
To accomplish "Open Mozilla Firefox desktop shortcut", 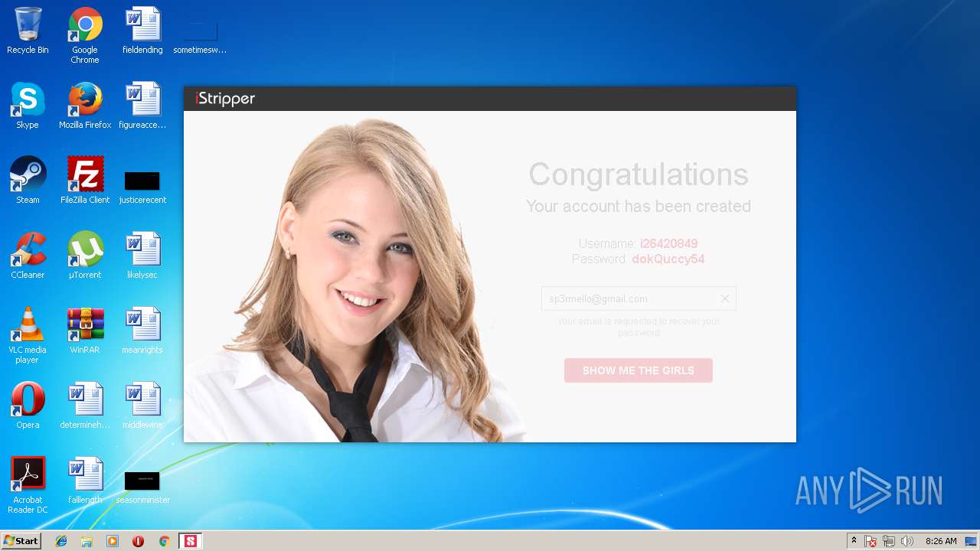I will coord(85,106).
